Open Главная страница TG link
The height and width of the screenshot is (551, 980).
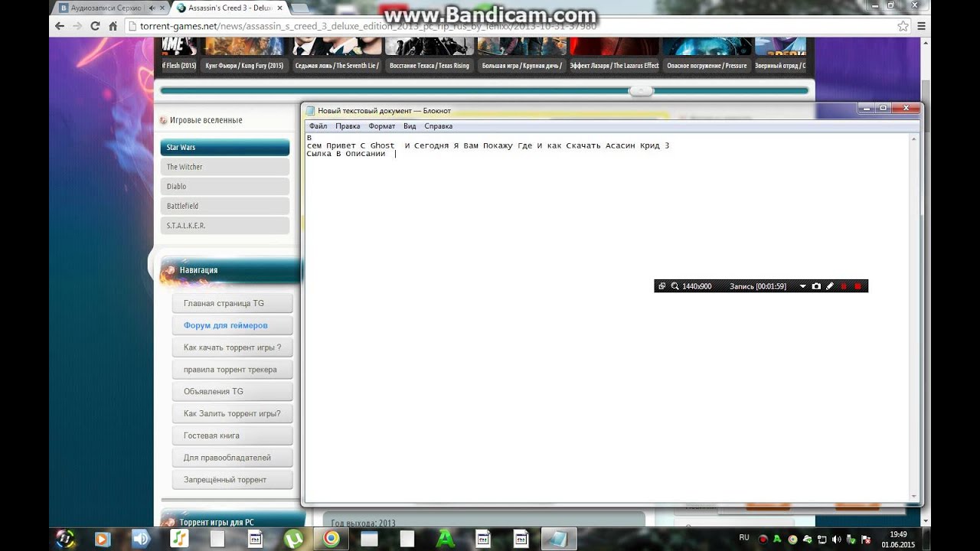click(232, 303)
